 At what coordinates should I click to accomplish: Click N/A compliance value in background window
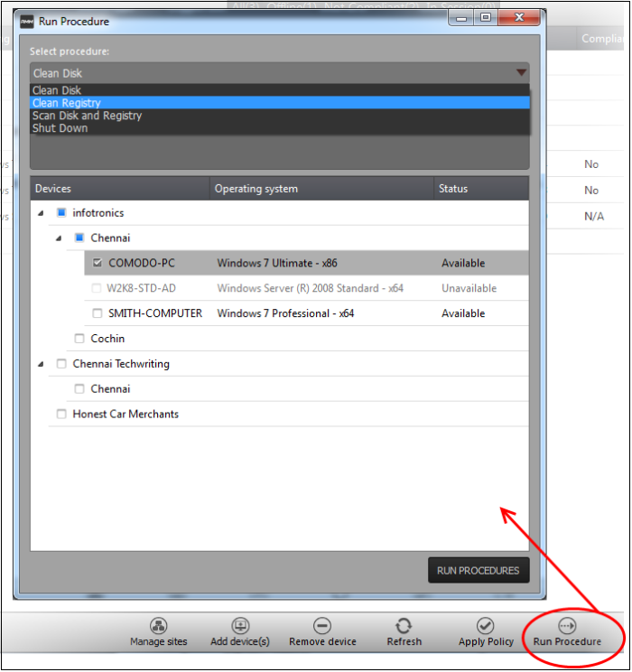click(x=594, y=217)
